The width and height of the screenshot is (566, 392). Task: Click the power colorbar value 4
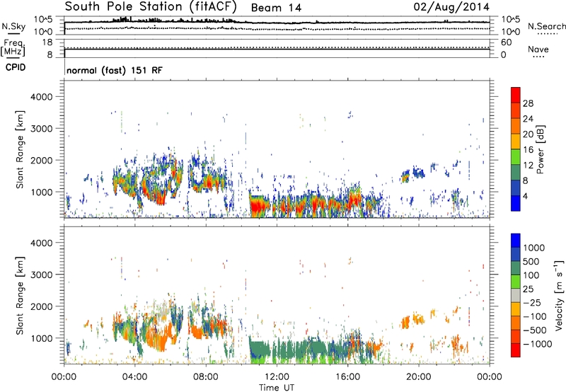[525, 196]
